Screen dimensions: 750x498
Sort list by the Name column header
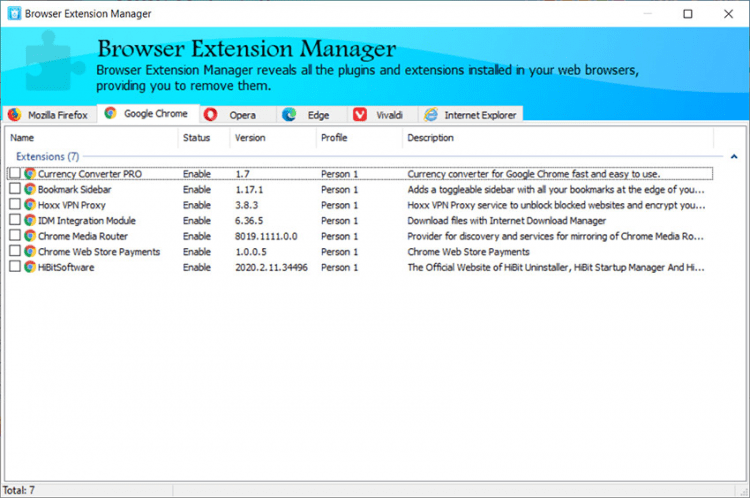point(90,138)
